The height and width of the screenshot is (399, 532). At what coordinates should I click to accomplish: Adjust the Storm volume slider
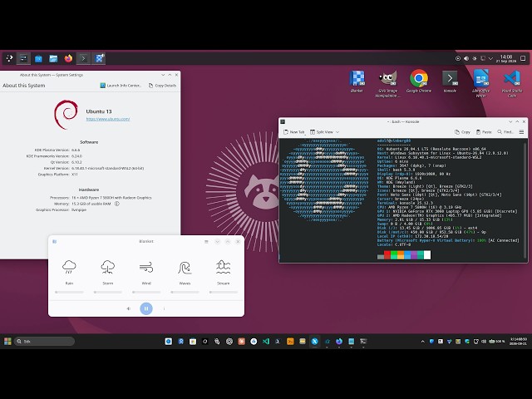point(108,292)
